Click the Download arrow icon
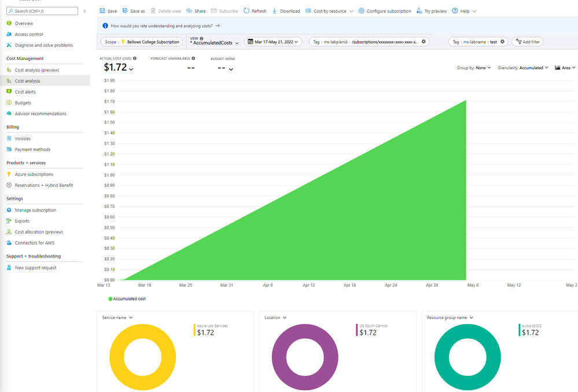 click(275, 11)
